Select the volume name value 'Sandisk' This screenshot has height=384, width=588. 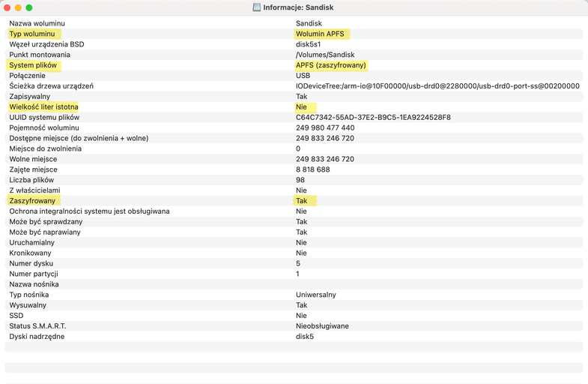tap(309, 23)
